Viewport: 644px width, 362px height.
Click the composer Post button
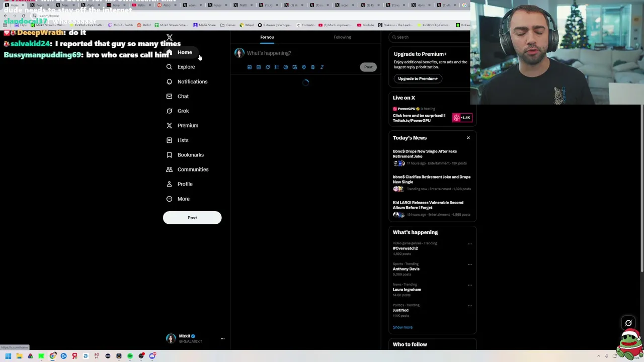(368, 67)
